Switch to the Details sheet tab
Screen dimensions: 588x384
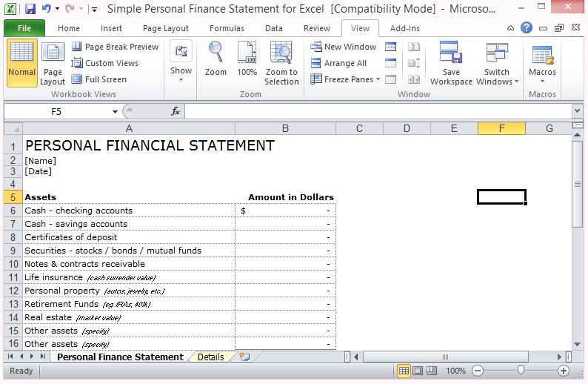click(x=210, y=357)
